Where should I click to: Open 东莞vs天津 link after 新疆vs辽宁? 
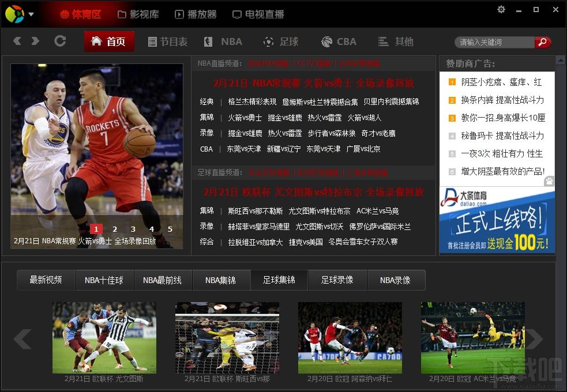click(x=323, y=149)
